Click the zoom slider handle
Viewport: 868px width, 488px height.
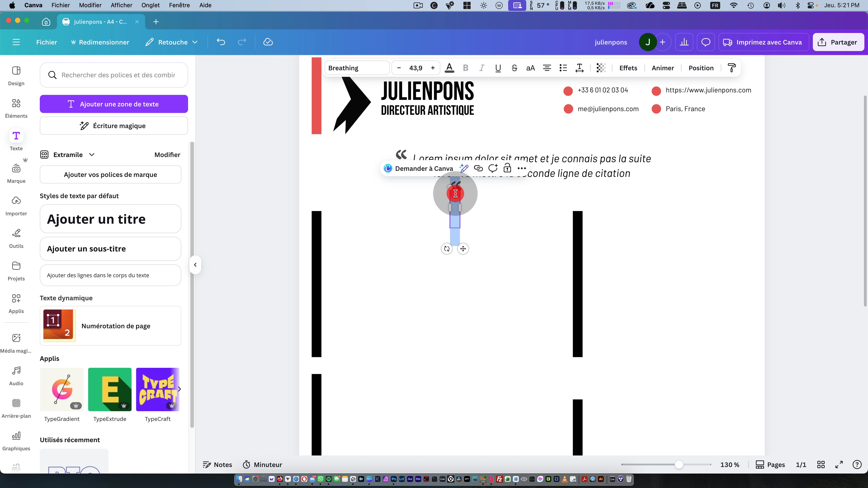679,465
